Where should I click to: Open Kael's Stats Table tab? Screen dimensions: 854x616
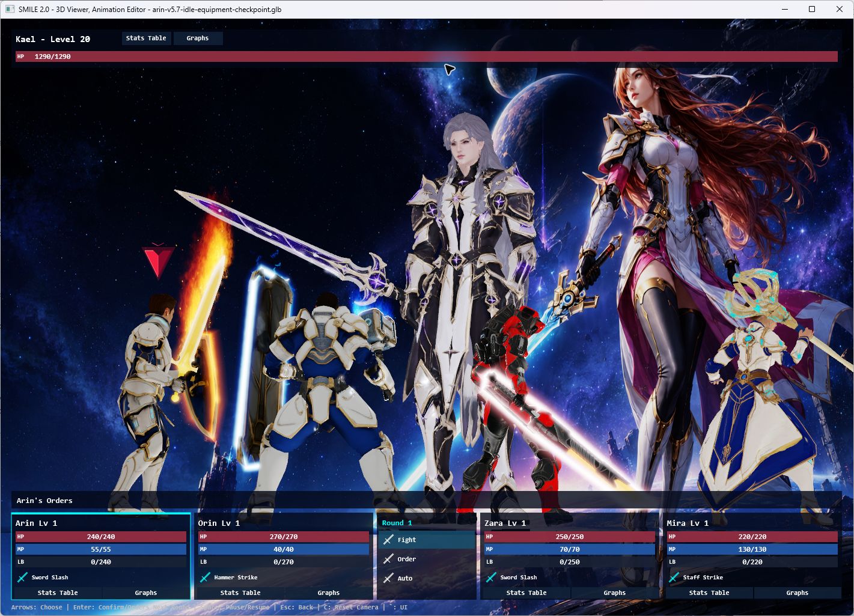146,38
